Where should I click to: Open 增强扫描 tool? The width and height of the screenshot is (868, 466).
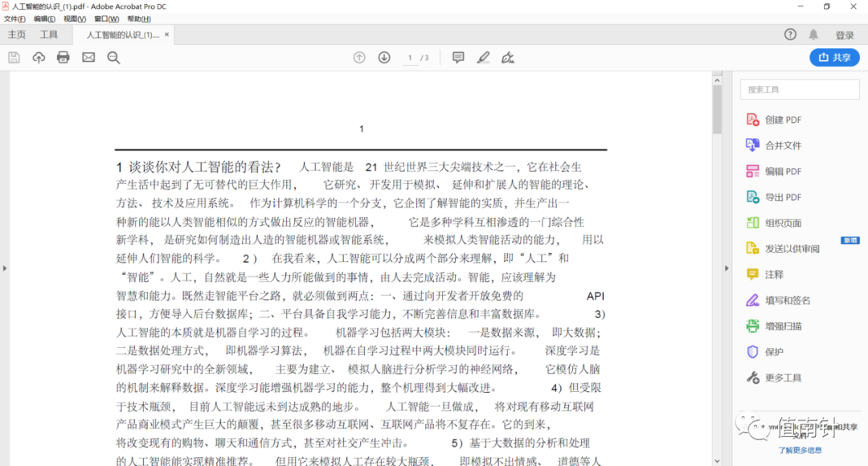(774, 326)
